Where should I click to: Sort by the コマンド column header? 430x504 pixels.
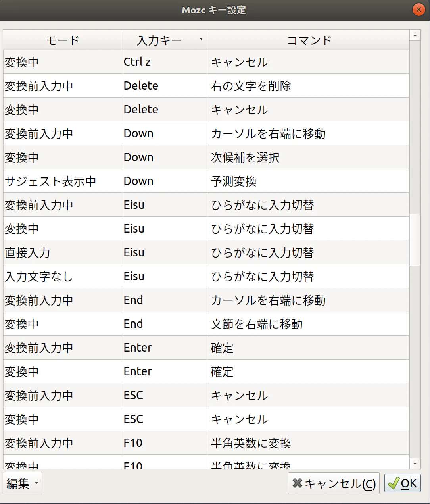[309, 40]
